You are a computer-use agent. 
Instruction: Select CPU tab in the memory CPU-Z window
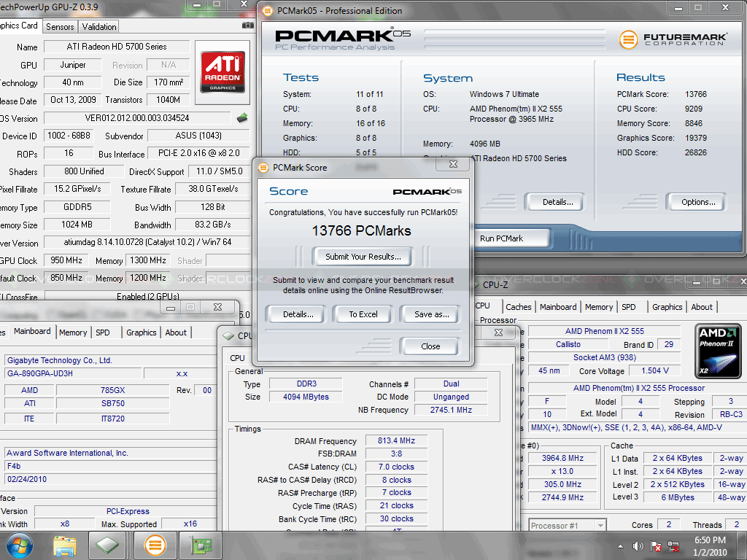click(237, 358)
